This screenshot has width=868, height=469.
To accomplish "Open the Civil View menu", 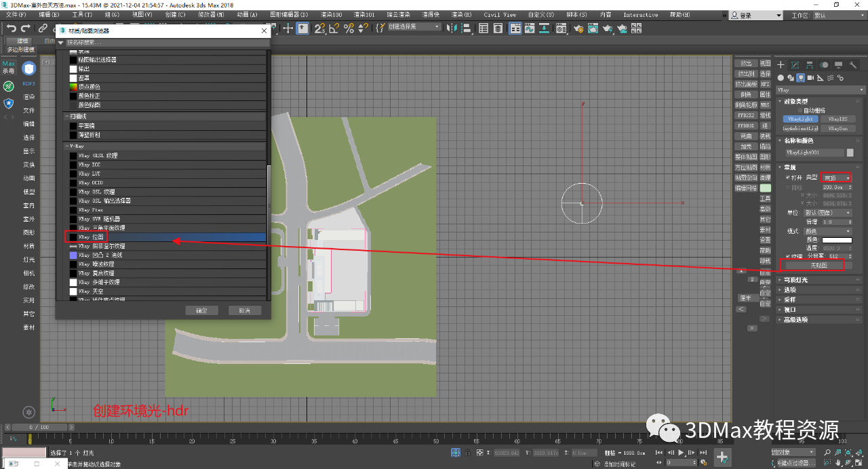I will tap(500, 15).
